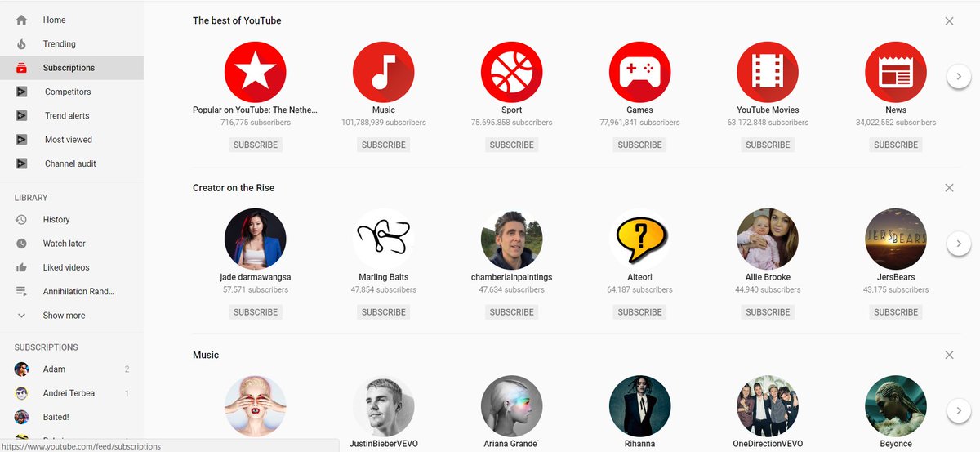This screenshot has width=980, height=452.
Task: Subscribe to Marling Baits
Action: click(x=384, y=312)
